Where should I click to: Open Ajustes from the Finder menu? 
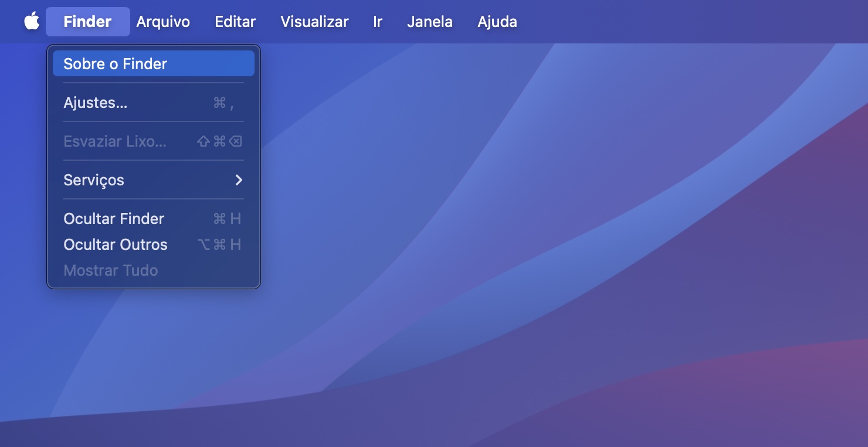click(x=95, y=102)
